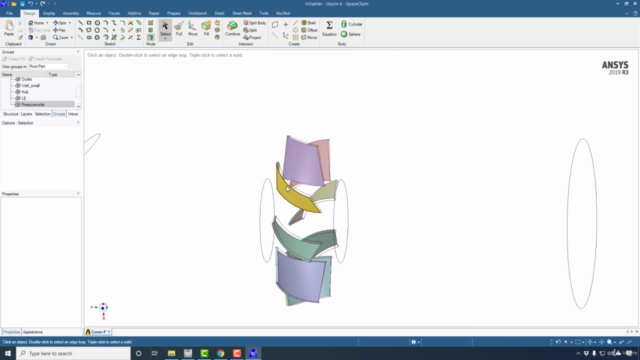Click the Create Parameter button
Viewport: 640px width, 360px height.
pyautogui.click(x=46, y=59)
